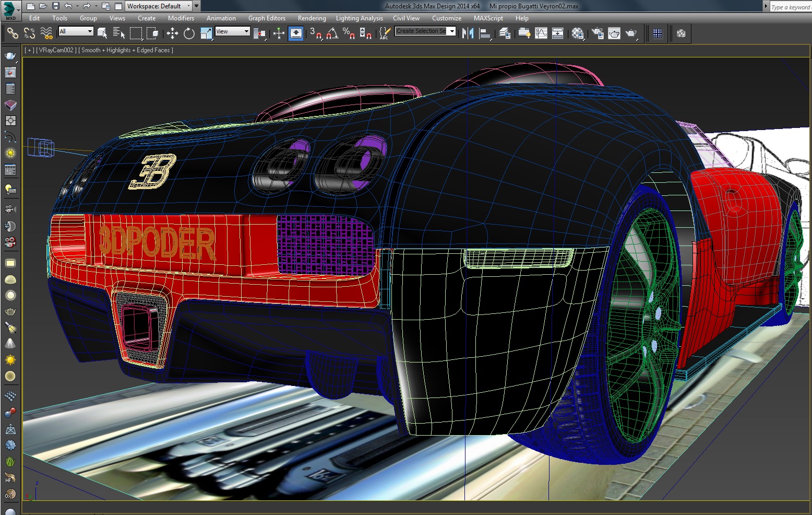Click the Mirror tool
Viewport: 812px width, 515px height.
coord(468,33)
